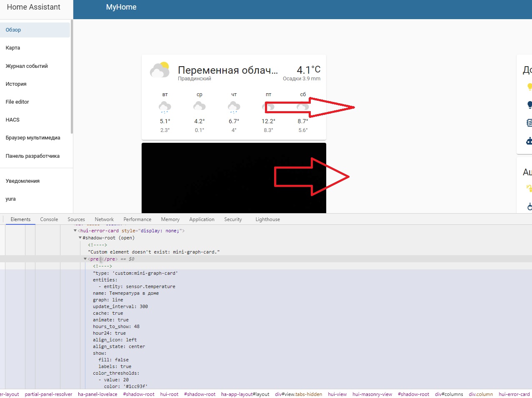Open the Lighthouse tab
This screenshot has height=398, width=532.
(x=268, y=219)
